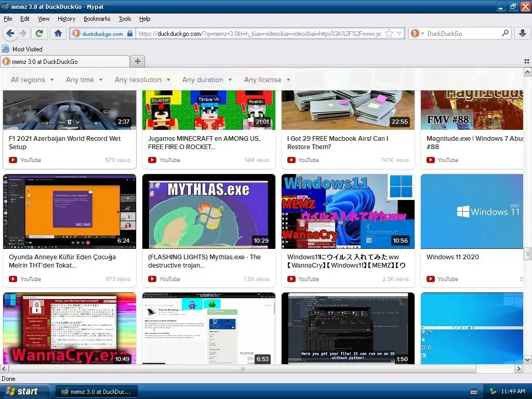Screen dimensions: 532x399
Task: Select the memz 3.0 taskbar button
Action: 96,392
